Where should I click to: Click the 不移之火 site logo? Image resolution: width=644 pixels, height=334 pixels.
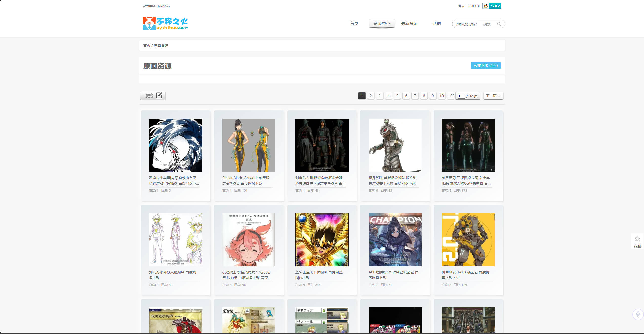(x=165, y=24)
